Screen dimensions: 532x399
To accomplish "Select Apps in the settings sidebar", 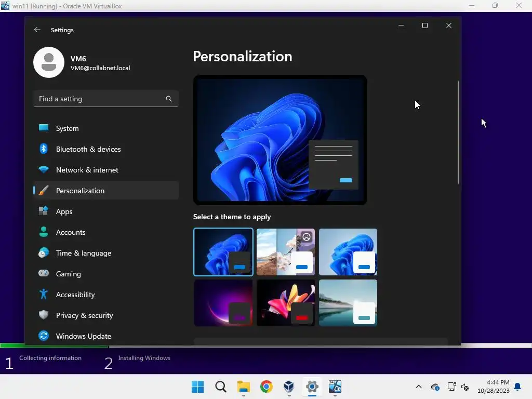I will point(106,211).
